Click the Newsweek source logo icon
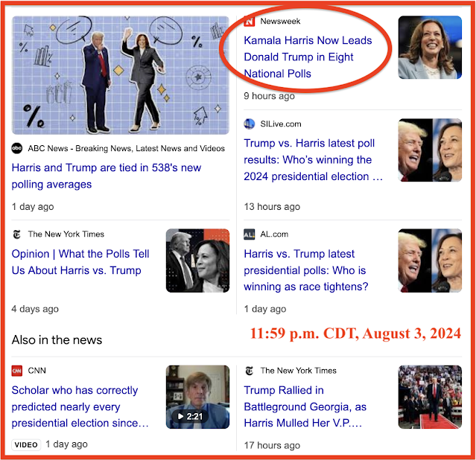The height and width of the screenshot is (460, 476). (250, 22)
